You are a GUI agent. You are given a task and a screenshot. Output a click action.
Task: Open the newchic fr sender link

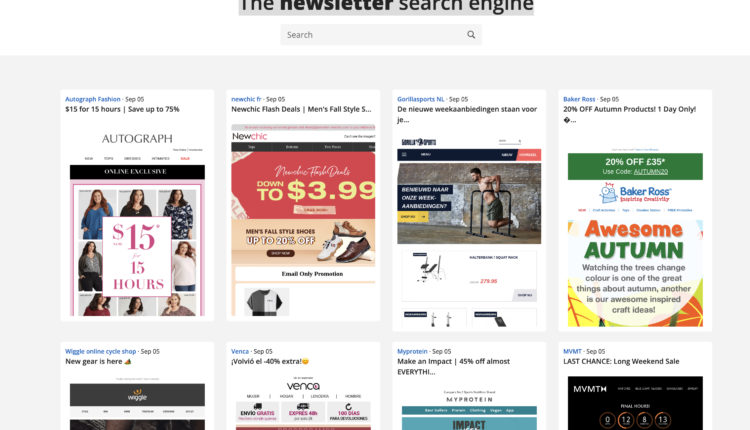(246, 99)
